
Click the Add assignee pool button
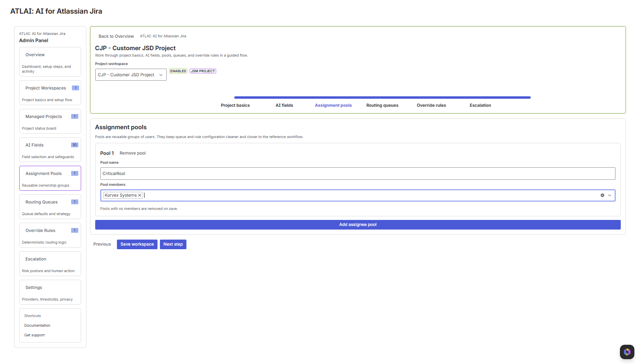358,225
